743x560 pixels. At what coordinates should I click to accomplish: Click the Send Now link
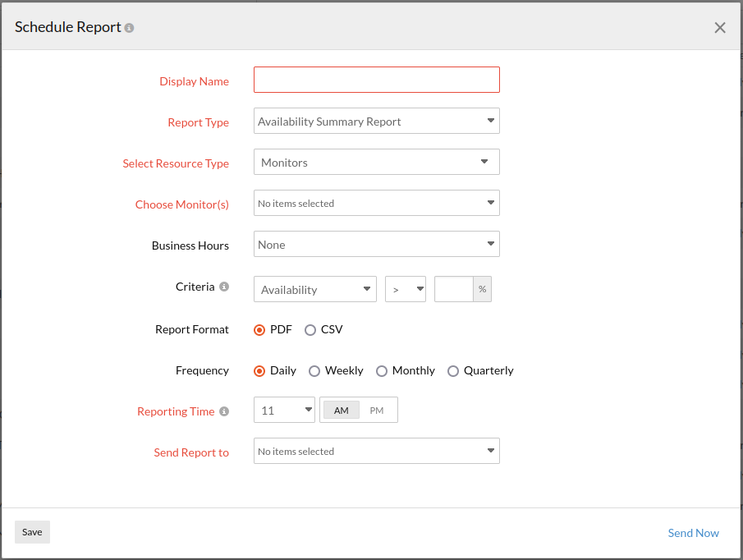pos(693,533)
